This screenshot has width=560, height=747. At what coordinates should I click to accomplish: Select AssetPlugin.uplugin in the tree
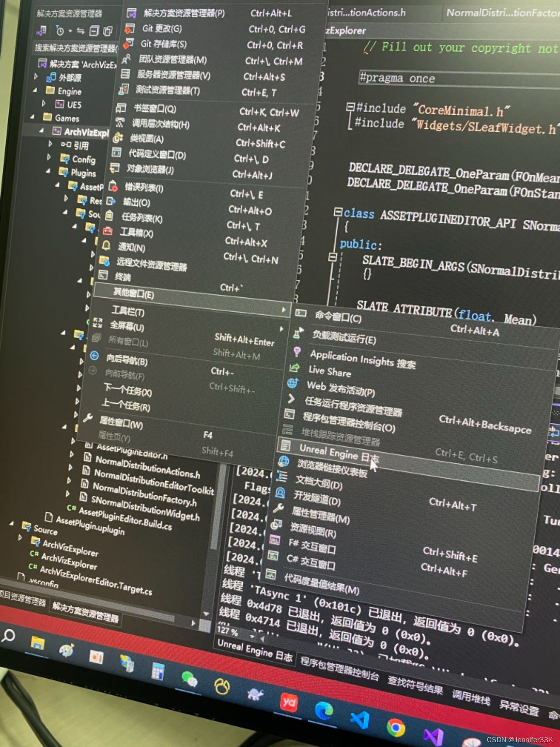point(90,525)
